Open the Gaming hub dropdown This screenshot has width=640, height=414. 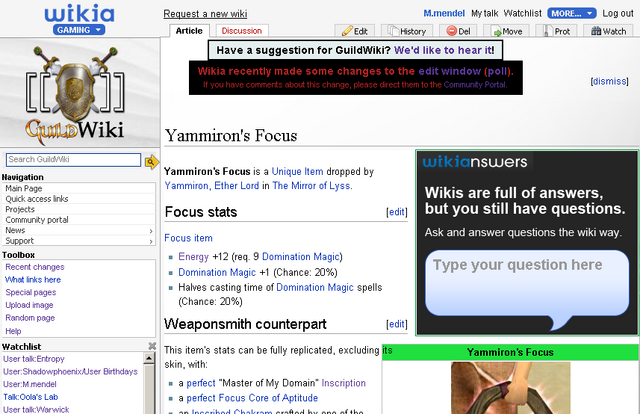point(79,30)
